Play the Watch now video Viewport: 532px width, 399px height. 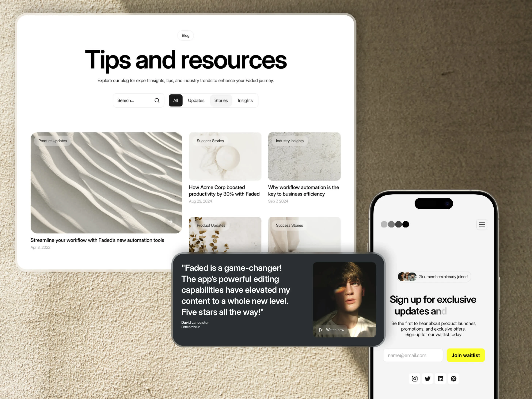point(332,329)
